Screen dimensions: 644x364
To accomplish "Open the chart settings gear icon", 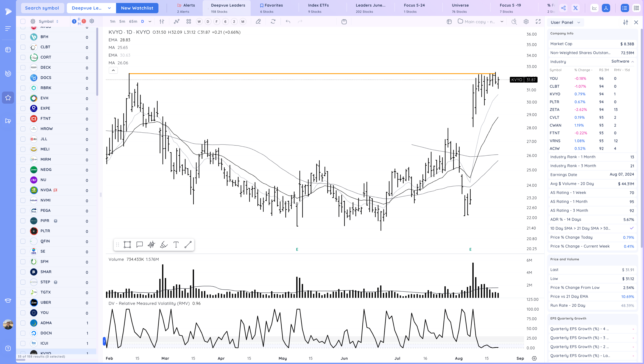I will coord(526,22).
